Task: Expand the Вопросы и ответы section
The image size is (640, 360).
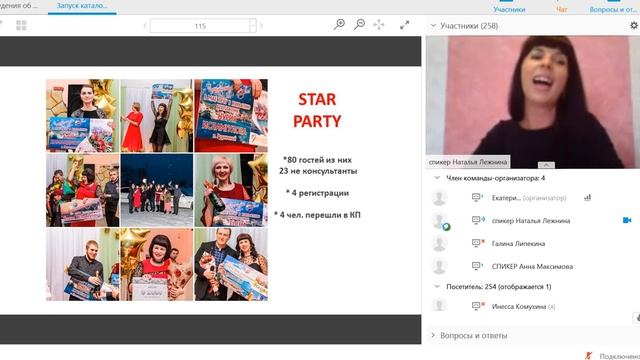Action: (433, 335)
